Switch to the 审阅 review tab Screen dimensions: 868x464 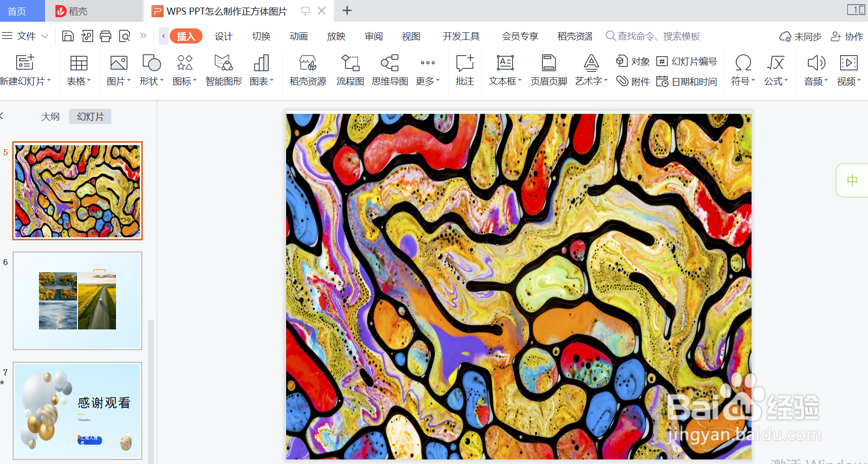pyautogui.click(x=374, y=36)
